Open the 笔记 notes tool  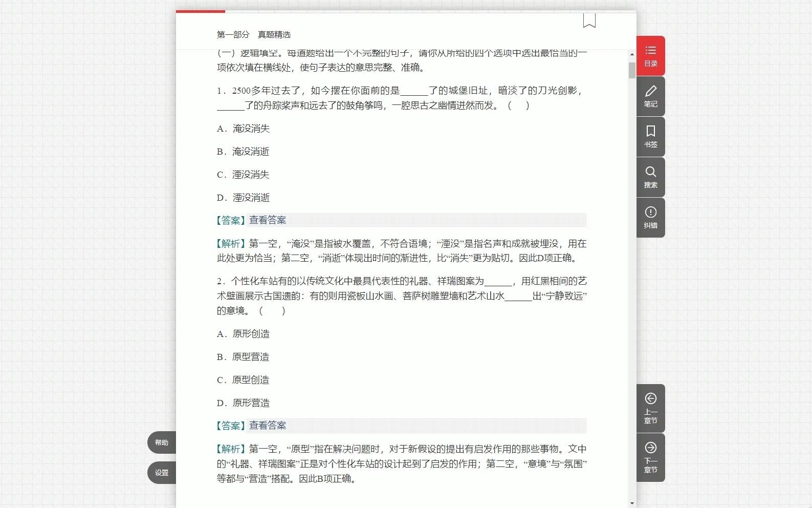pyautogui.click(x=650, y=96)
